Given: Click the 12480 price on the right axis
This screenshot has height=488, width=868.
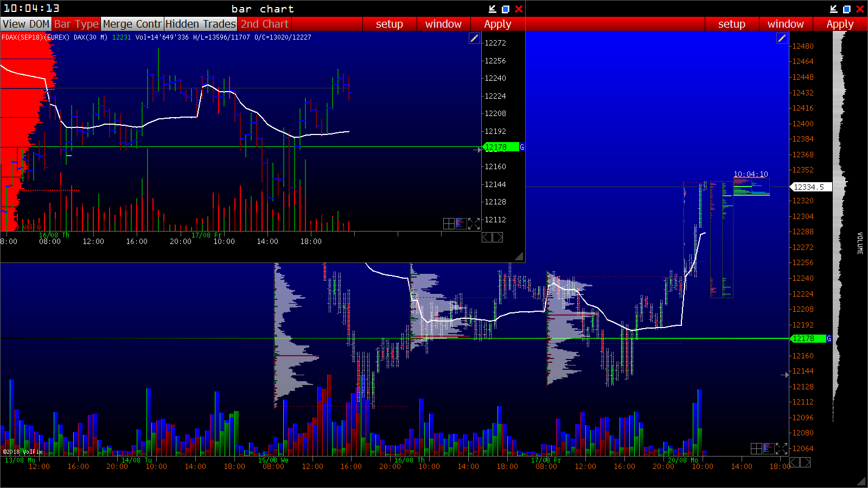Looking at the screenshot, I should (803, 46).
